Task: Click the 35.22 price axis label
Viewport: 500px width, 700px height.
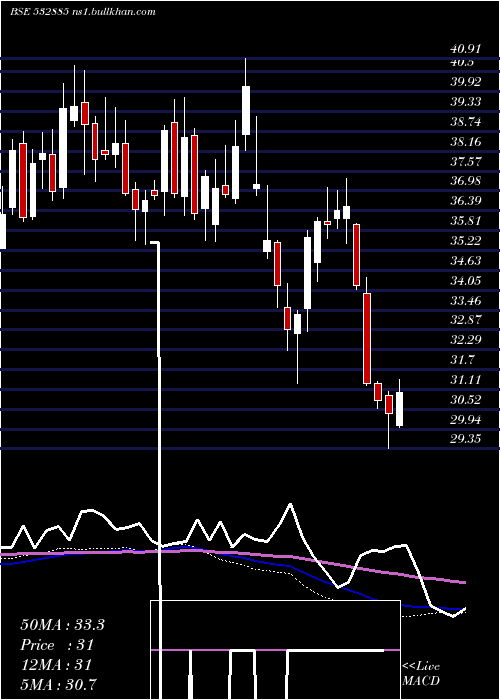Action: pyautogui.click(x=466, y=242)
